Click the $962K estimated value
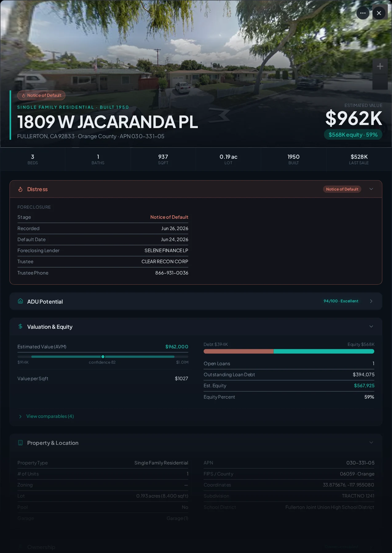This screenshot has width=392, height=553. [354, 118]
